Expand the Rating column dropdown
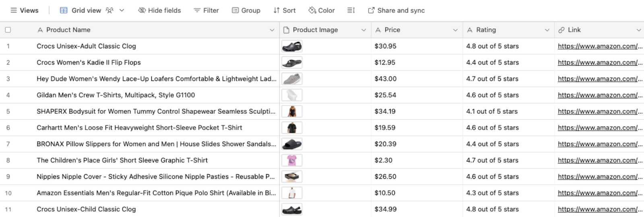This screenshot has height=217, width=644. point(547,30)
